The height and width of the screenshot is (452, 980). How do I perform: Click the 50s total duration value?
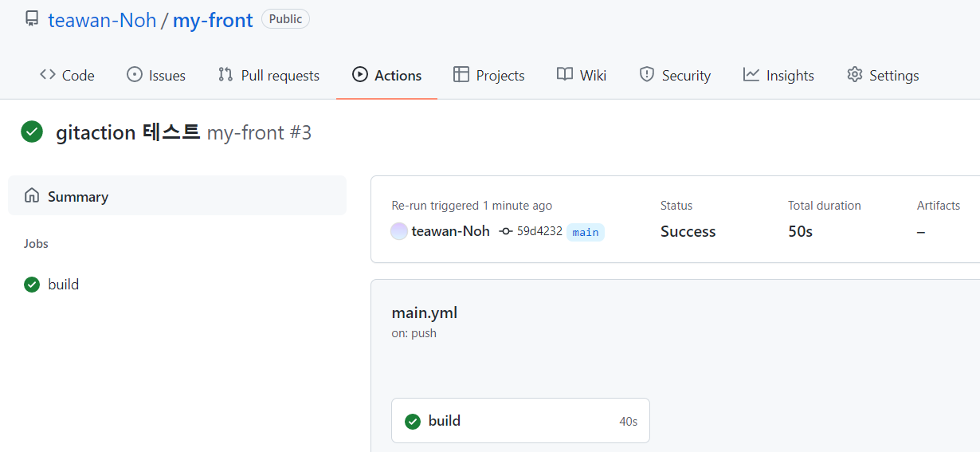800,231
